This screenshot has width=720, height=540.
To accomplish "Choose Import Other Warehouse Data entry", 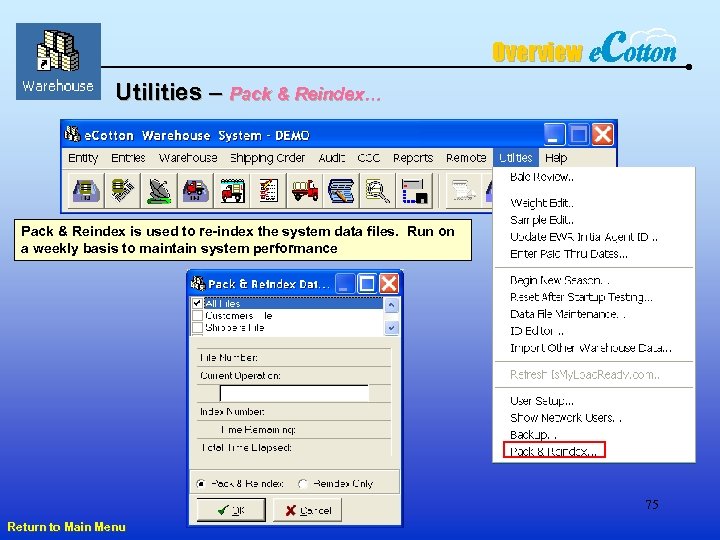I will 591,348.
